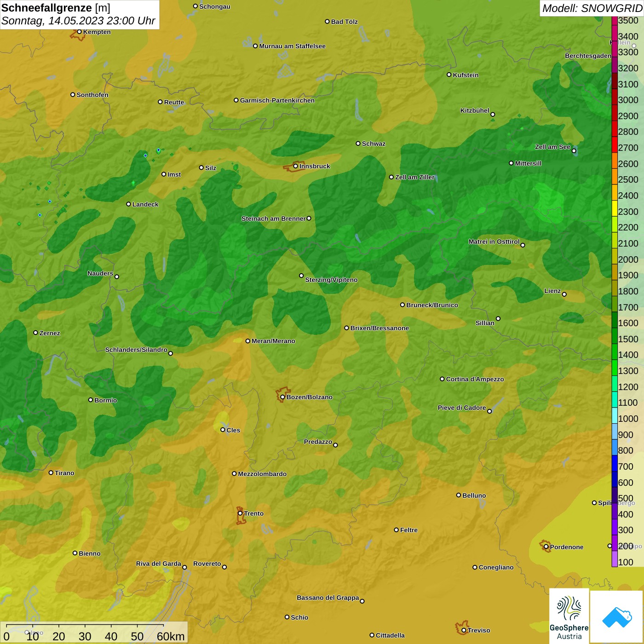Screen dimensions: 644x644
Task: Click the Sterzing/Vipiteno label
Action: pos(331,280)
